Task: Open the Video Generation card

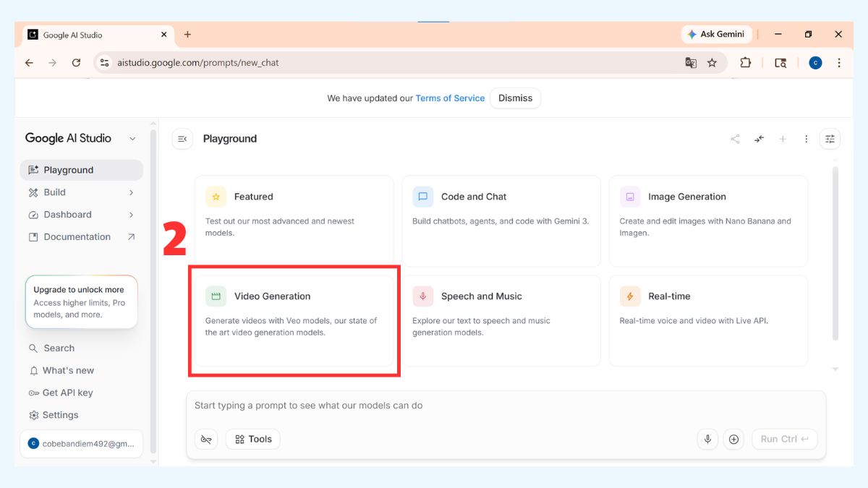Action: (x=294, y=320)
